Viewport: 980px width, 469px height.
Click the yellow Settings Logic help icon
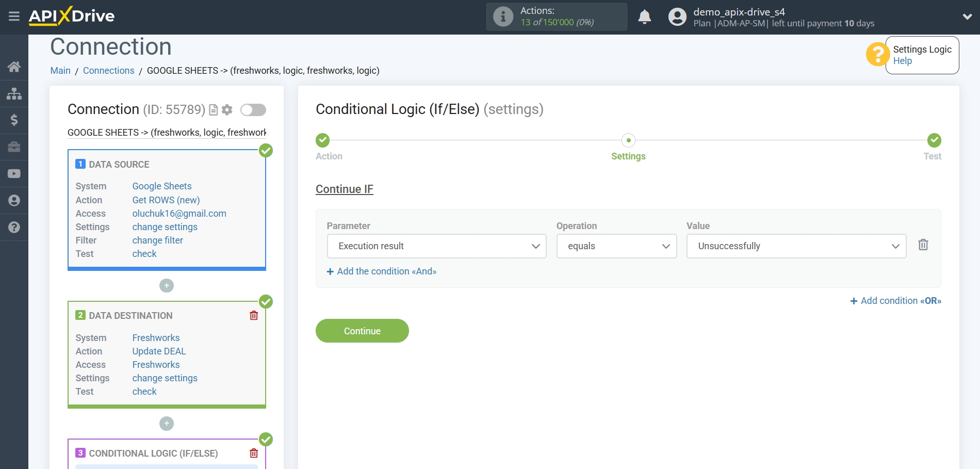(x=878, y=54)
